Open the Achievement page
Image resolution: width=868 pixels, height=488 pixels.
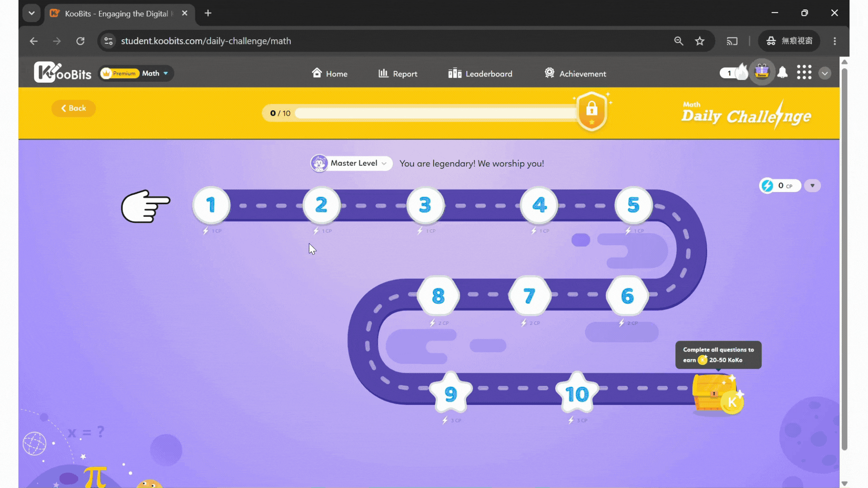tap(575, 73)
